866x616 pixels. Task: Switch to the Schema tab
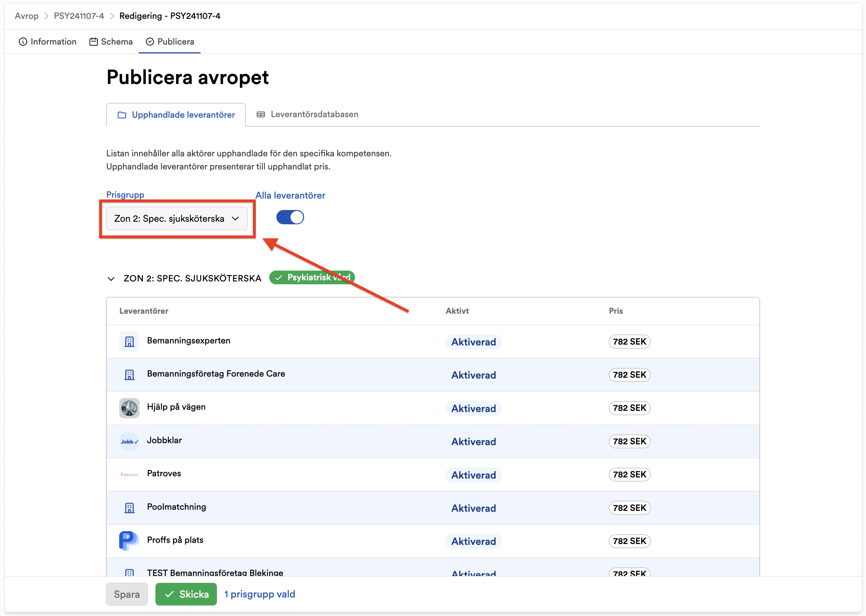click(x=111, y=42)
